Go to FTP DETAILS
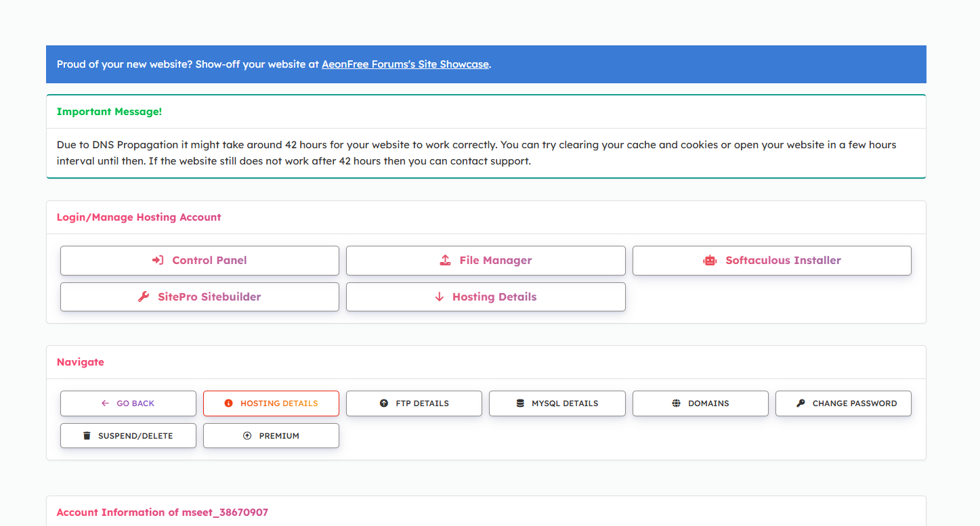980x526 pixels. pos(414,403)
